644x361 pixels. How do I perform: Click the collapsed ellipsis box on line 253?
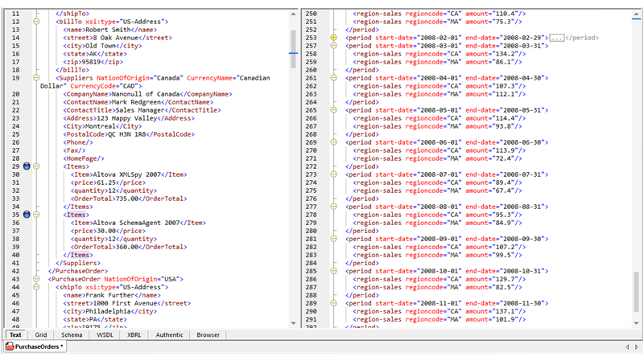(556, 38)
